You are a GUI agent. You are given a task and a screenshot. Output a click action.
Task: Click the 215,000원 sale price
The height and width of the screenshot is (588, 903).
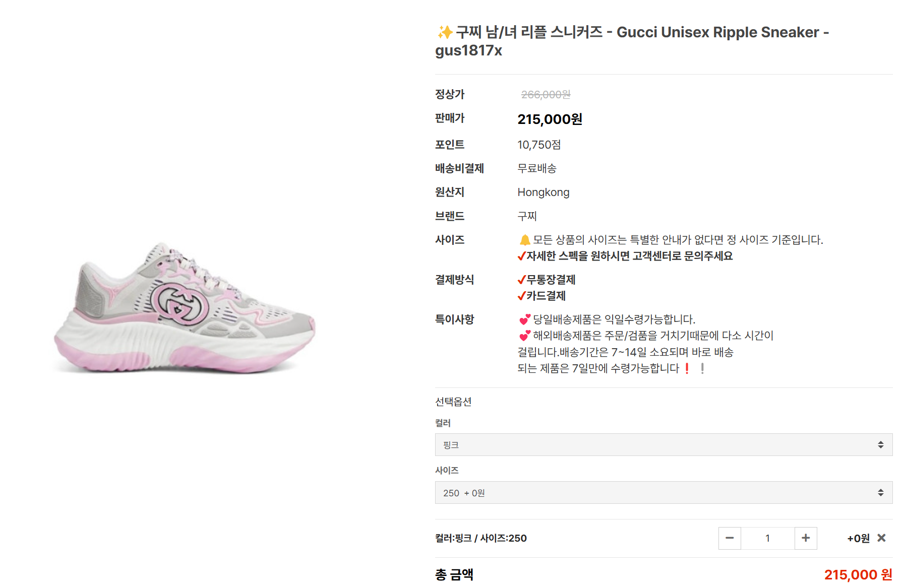click(550, 119)
